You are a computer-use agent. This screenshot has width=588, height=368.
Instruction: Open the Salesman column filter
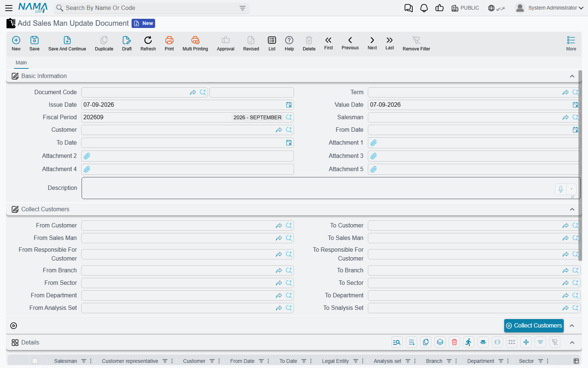[84, 361]
